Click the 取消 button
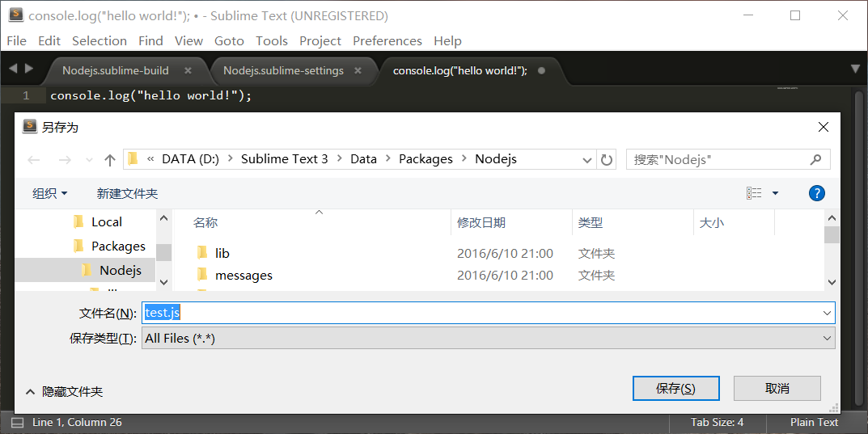The height and width of the screenshot is (434, 868). [777, 389]
